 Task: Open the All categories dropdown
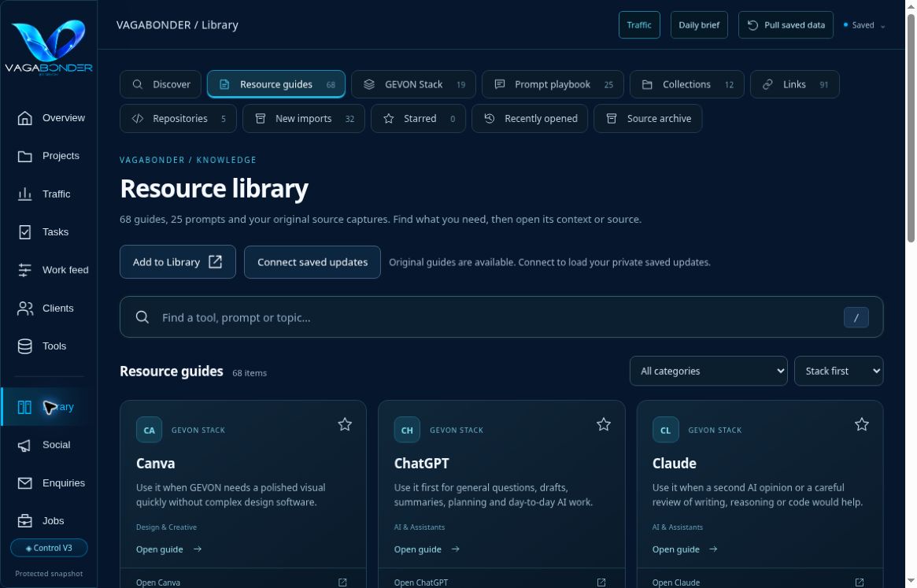tap(708, 371)
